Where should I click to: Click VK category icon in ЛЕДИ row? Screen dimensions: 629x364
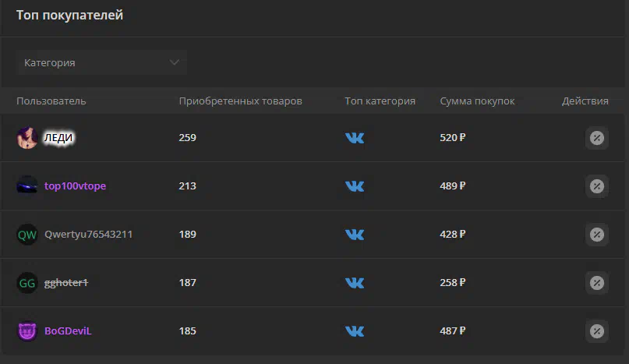point(355,138)
